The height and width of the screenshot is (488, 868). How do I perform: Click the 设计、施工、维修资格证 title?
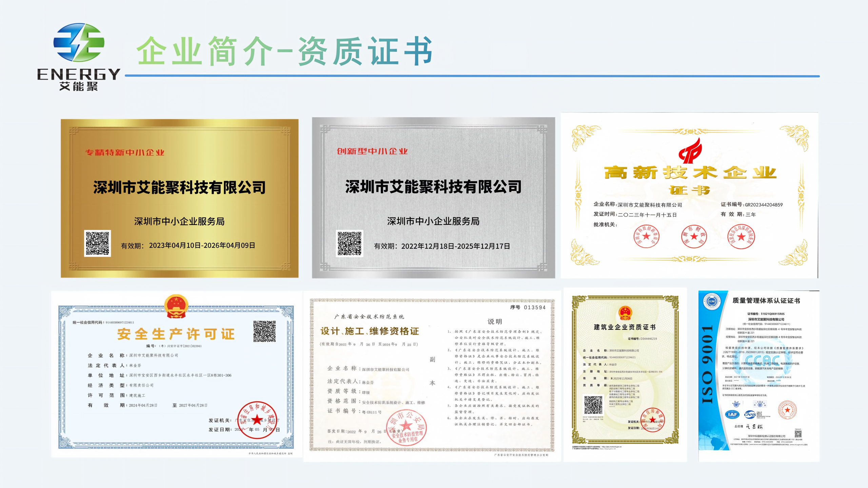370,331
